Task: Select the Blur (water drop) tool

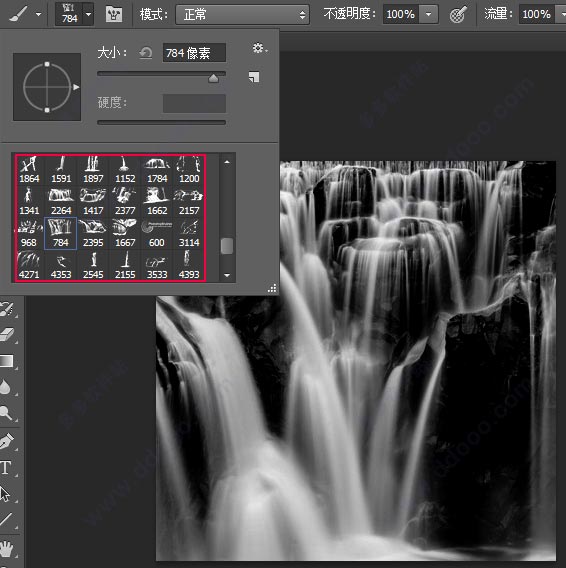Action: coord(5,387)
